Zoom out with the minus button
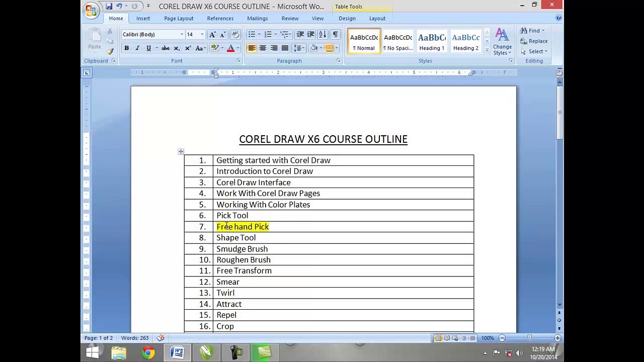The image size is (644, 362). click(502, 338)
